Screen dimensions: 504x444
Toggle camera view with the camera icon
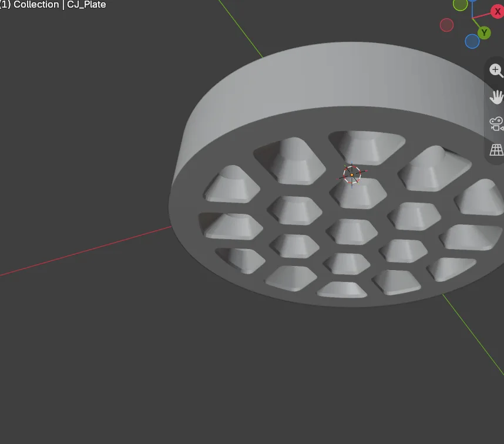point(496,124)
